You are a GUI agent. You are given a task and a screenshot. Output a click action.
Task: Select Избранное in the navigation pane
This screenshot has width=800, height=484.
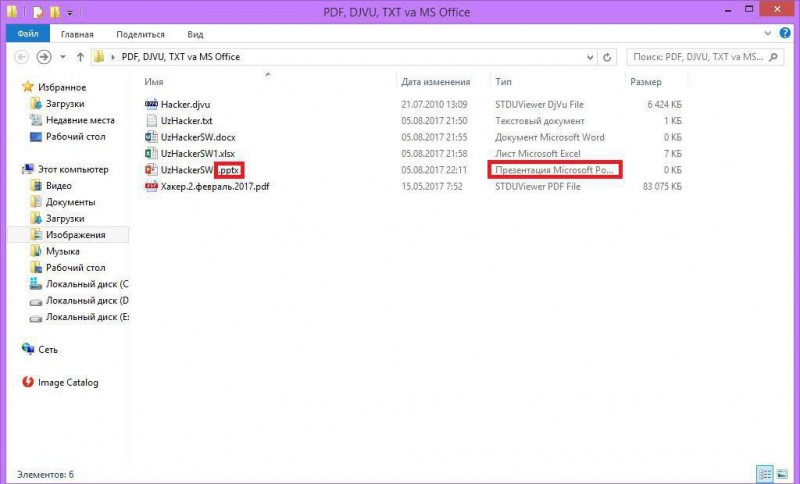click(x=62, y=87)
